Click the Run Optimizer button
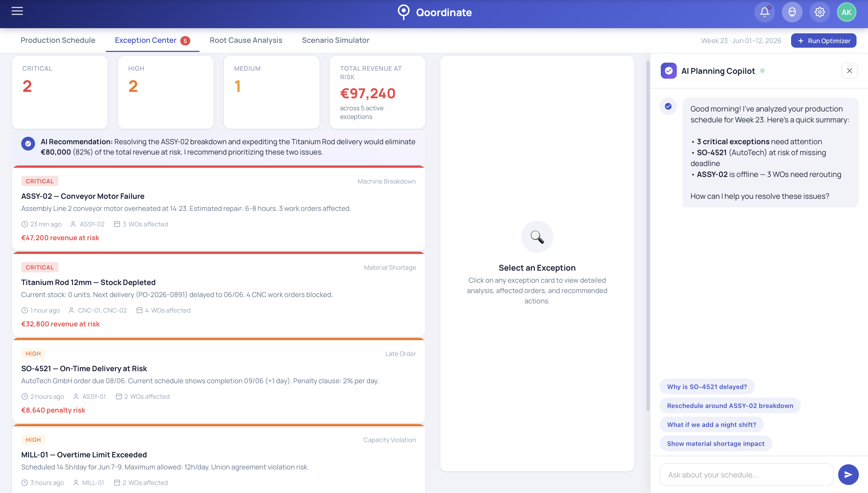The height and width of the screenshot is (493, 868). pyautogui.click(x=823, y=41)
